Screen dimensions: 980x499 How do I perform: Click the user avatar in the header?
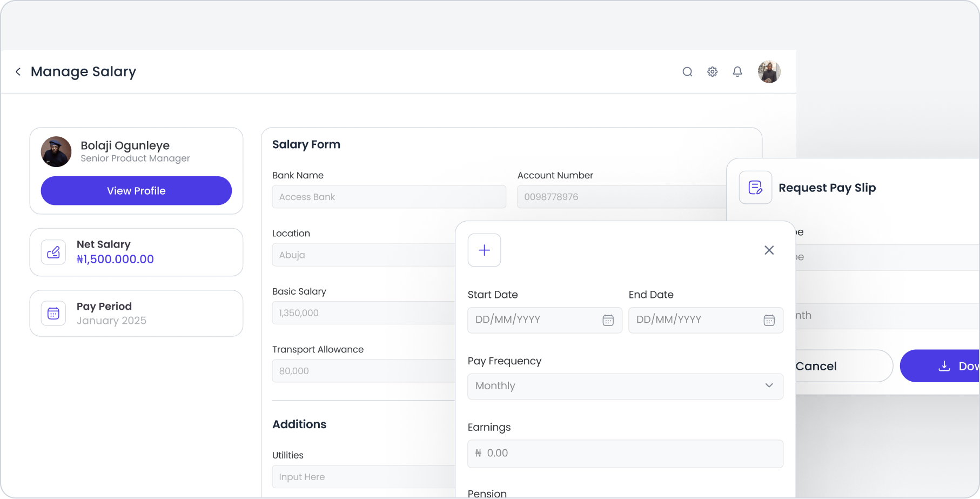[x=769, y=72]
